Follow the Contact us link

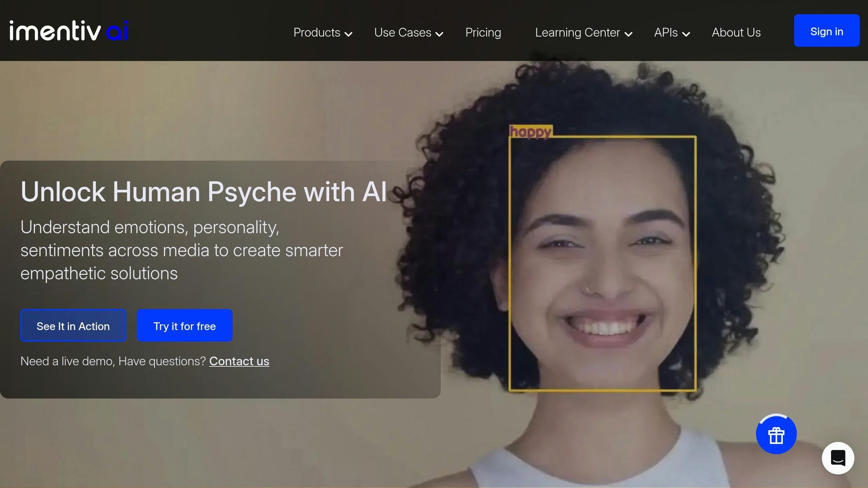coord(239,361)
